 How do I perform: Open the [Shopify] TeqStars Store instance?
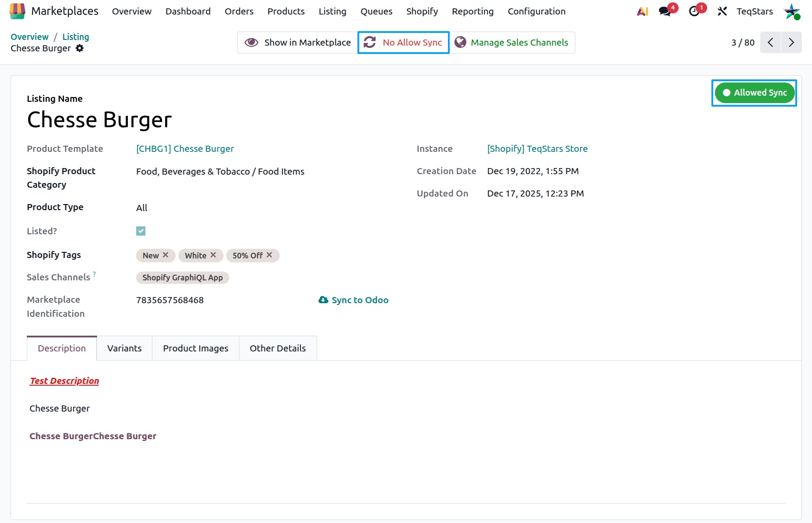pyautogui.click(x=537, y=149)
